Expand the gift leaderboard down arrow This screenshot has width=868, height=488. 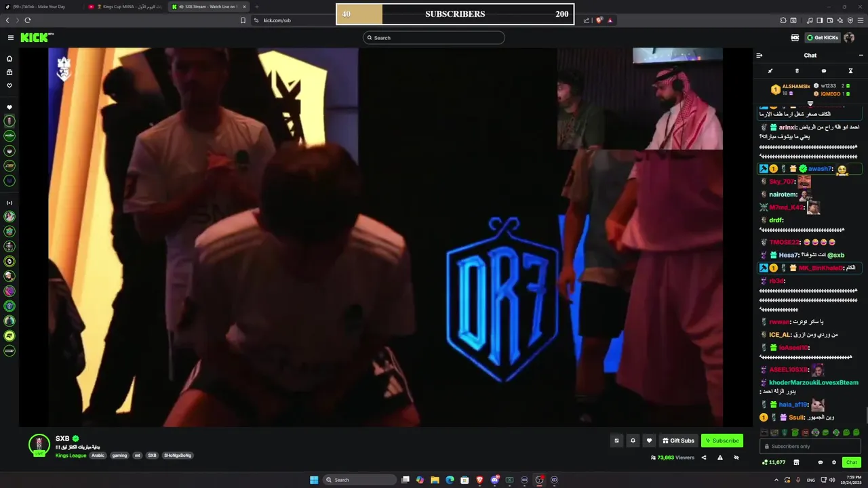click(810, 104)
